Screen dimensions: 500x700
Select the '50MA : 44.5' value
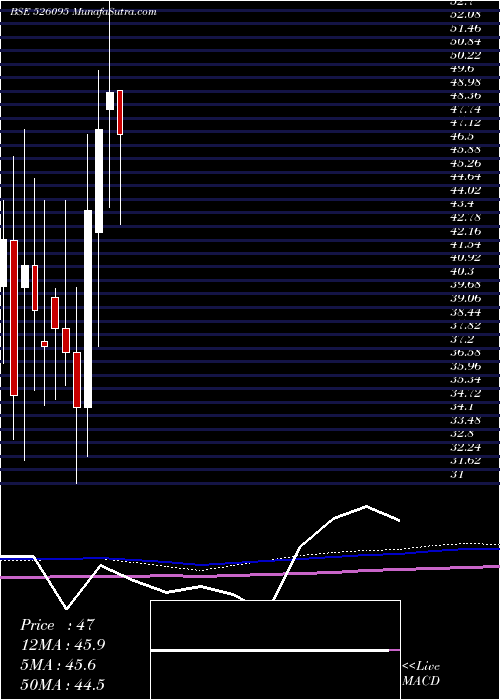pos(62,684)
